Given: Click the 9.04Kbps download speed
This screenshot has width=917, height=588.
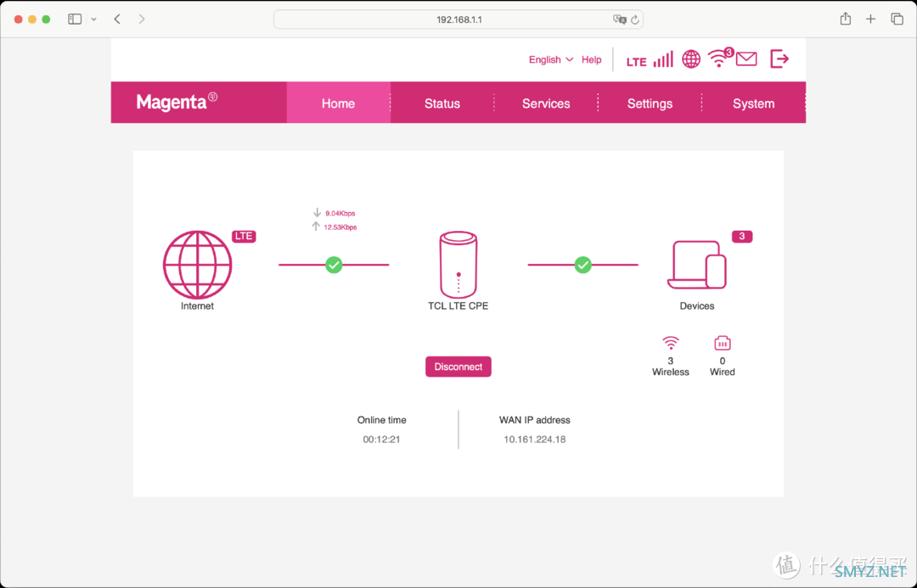Looking at the screenshot, I should click(340, 213).
